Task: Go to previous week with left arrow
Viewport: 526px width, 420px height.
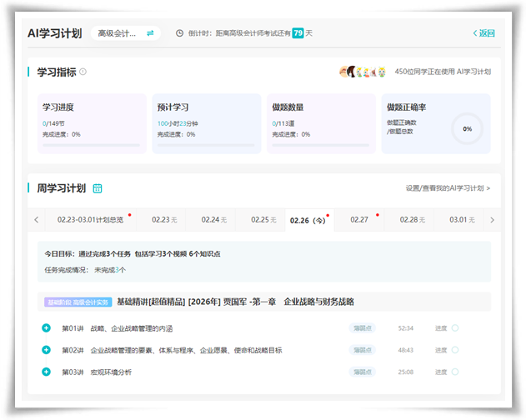Action: coord(37,220)
